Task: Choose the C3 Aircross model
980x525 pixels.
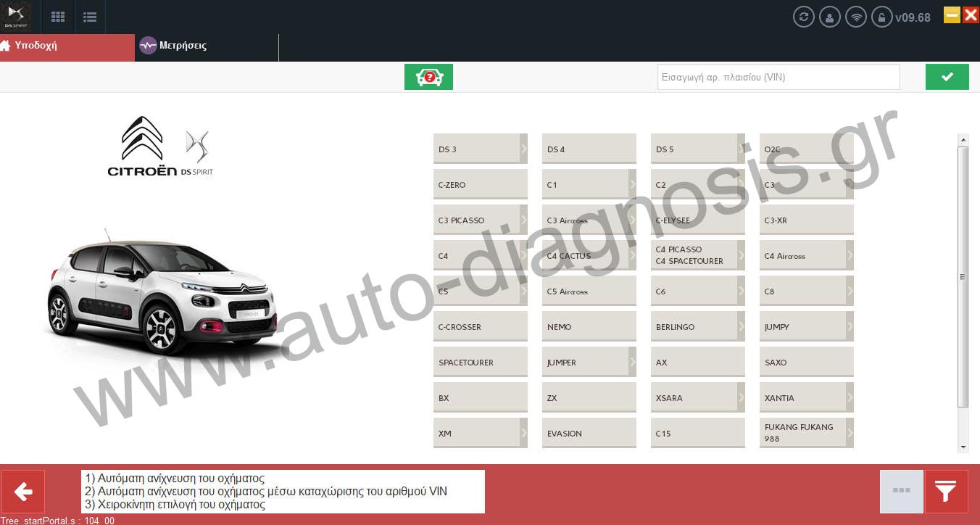Action: pyautogui.click(x=589, y=220)
